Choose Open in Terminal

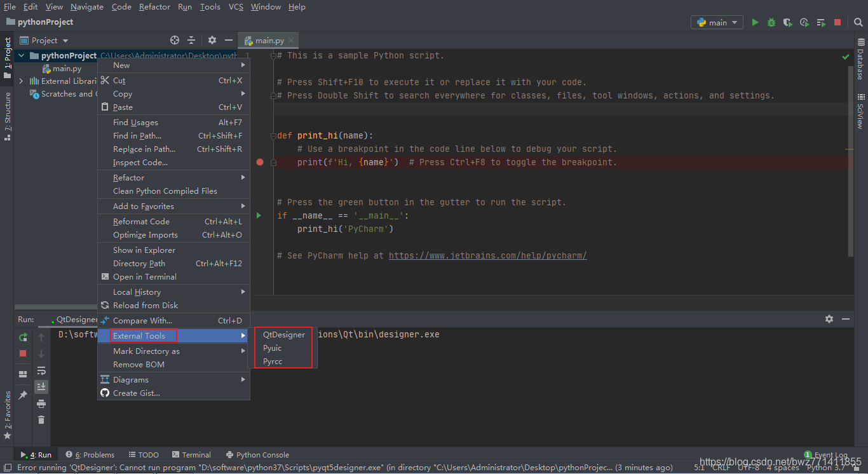pyautogui.click(x=173, y=277)
